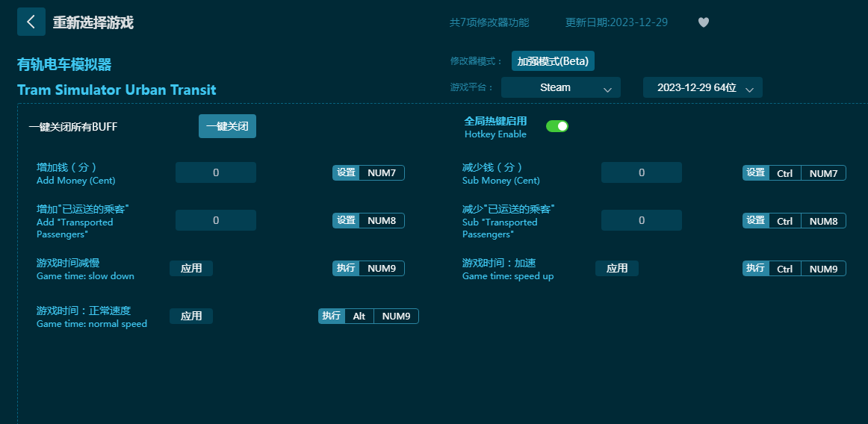Open the Steam platform dropdown
The height and width of the screenshot is (424, 868).
coord(560,87)
